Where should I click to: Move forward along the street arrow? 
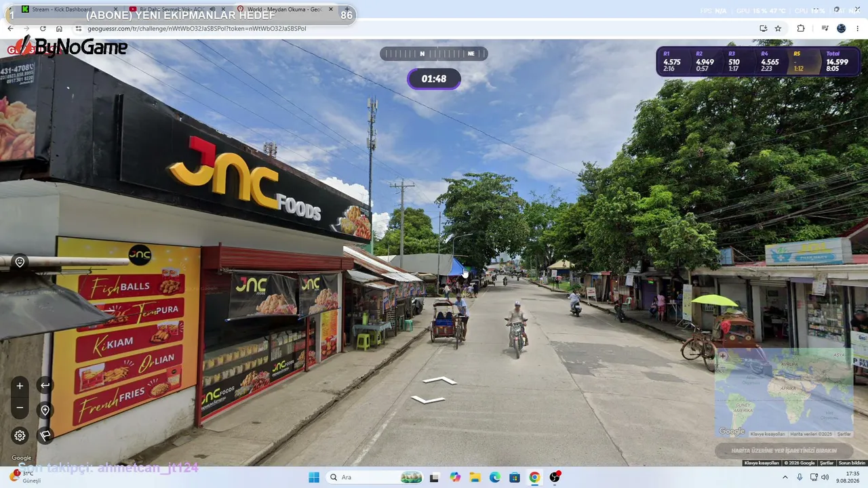440,380
